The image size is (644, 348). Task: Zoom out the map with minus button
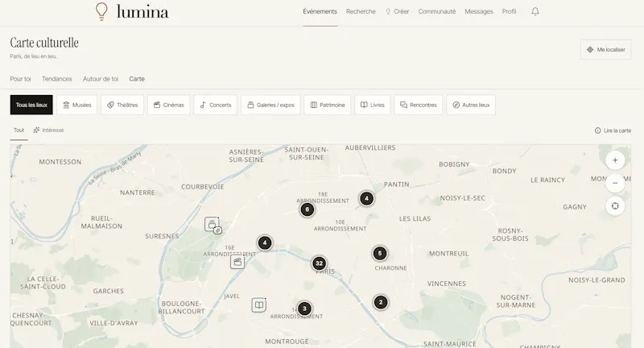pyautogui.click(x=615, y=183)
